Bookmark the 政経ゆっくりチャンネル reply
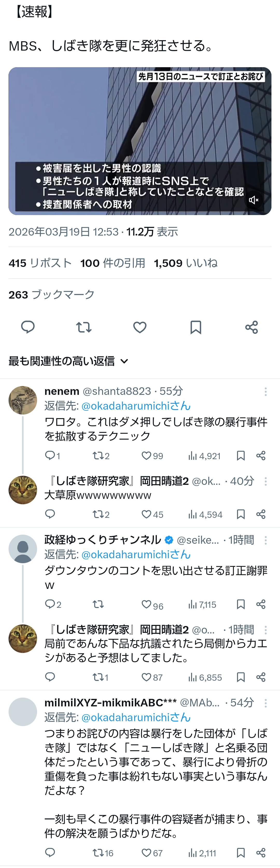Screen dimensions: 280x868 (241, 604)
